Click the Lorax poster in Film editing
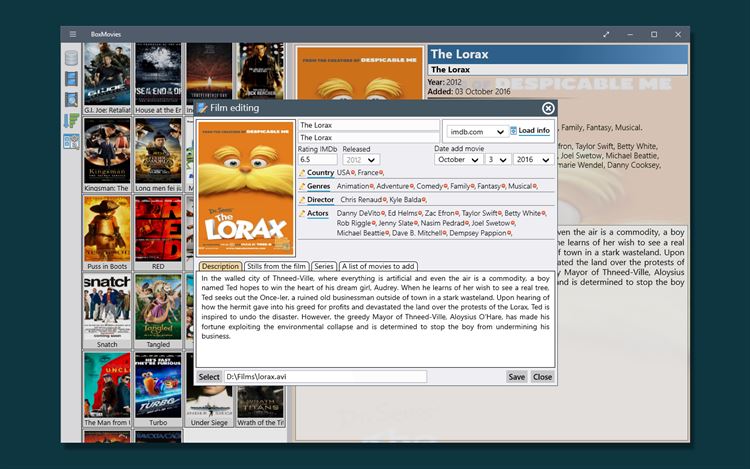This screenshot has height=469, width=750. coord(246,189)
